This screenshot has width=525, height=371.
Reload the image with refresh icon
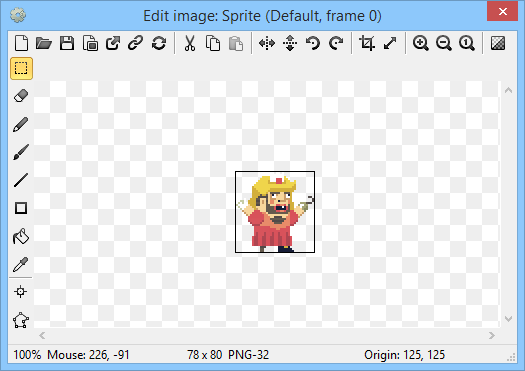159,43
